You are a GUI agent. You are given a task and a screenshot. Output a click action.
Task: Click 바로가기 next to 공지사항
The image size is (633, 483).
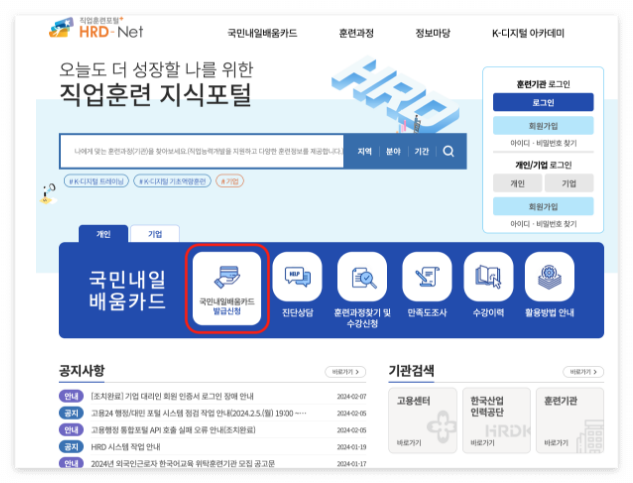(346, 372)
